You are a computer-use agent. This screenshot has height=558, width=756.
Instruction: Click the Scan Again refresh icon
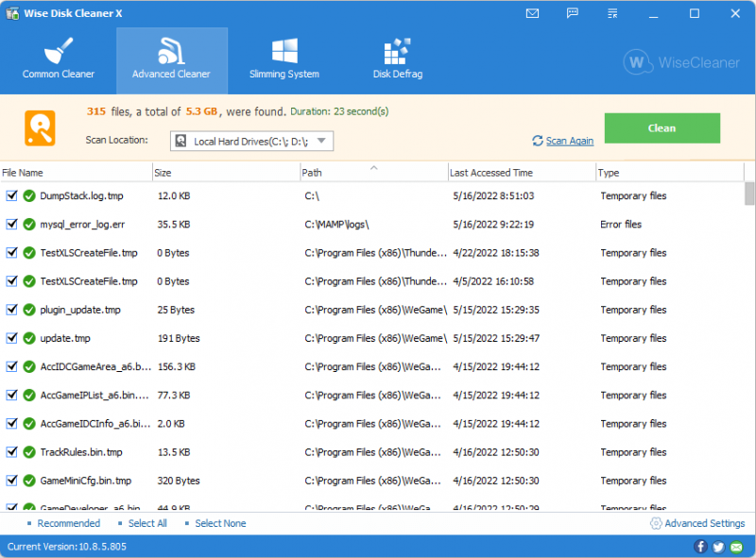click(538, 141)
